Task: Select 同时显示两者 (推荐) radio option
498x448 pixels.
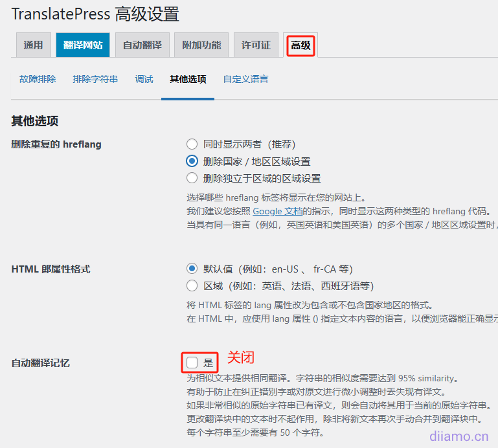Action: [x=192, y=144]
